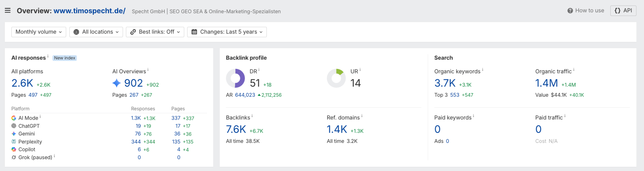Click the AR 644,023 link

(245, 95)
